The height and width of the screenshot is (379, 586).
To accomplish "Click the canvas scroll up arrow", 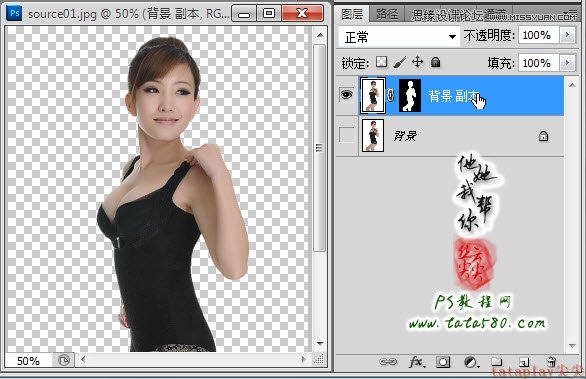I will (320, 35).
